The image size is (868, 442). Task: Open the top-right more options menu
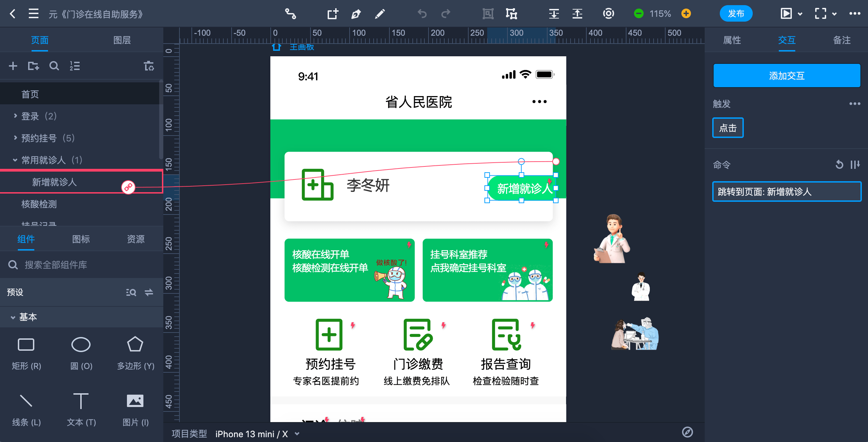pyautogui.click(x=855, y=14)
